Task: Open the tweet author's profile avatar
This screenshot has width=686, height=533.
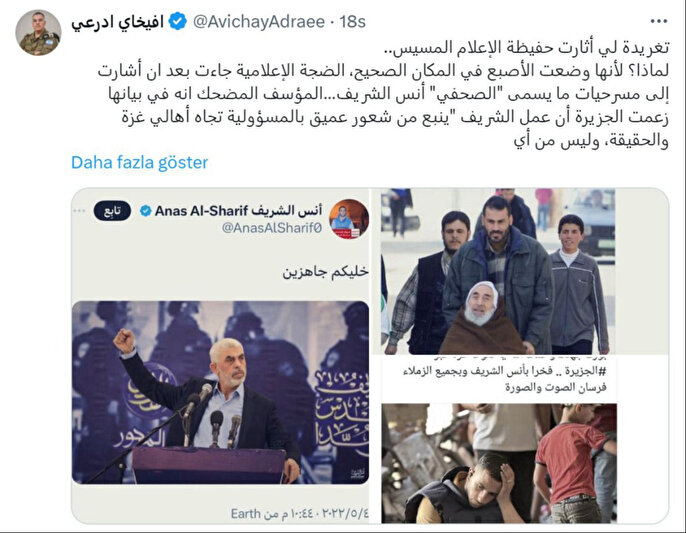Action: pyautogui.click(x=38, y=33)
